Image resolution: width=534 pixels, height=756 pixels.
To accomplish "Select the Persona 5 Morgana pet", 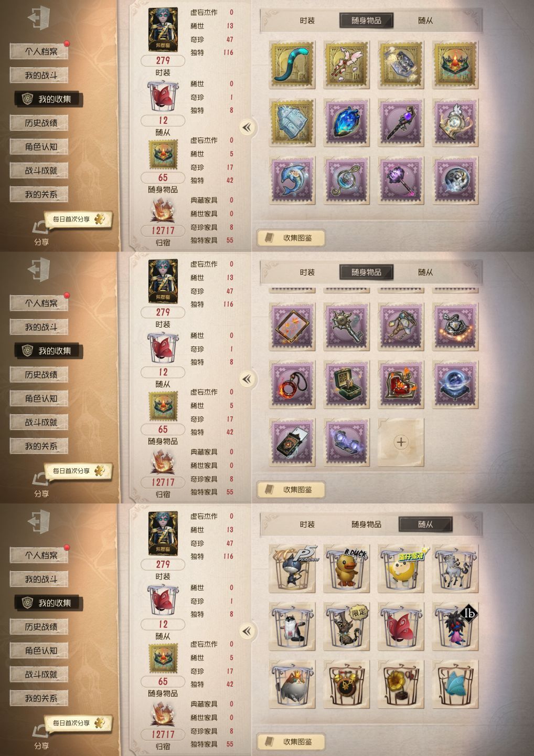I will [x=293, y=569].
